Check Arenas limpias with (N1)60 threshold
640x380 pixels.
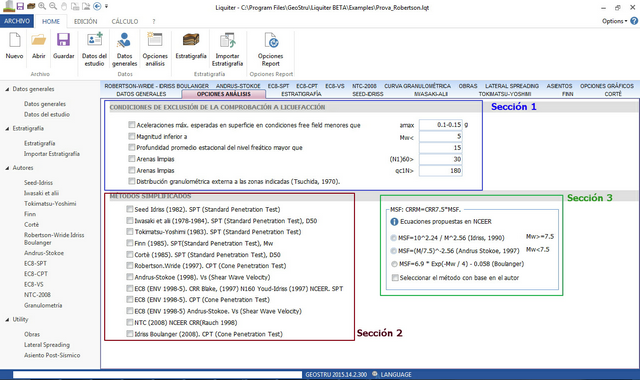131,159
